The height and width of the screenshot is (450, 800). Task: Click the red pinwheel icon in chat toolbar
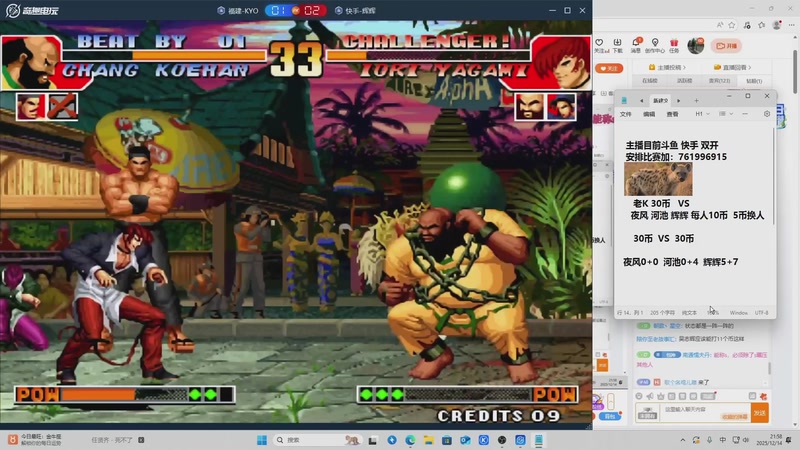click(x=763, y=396)
